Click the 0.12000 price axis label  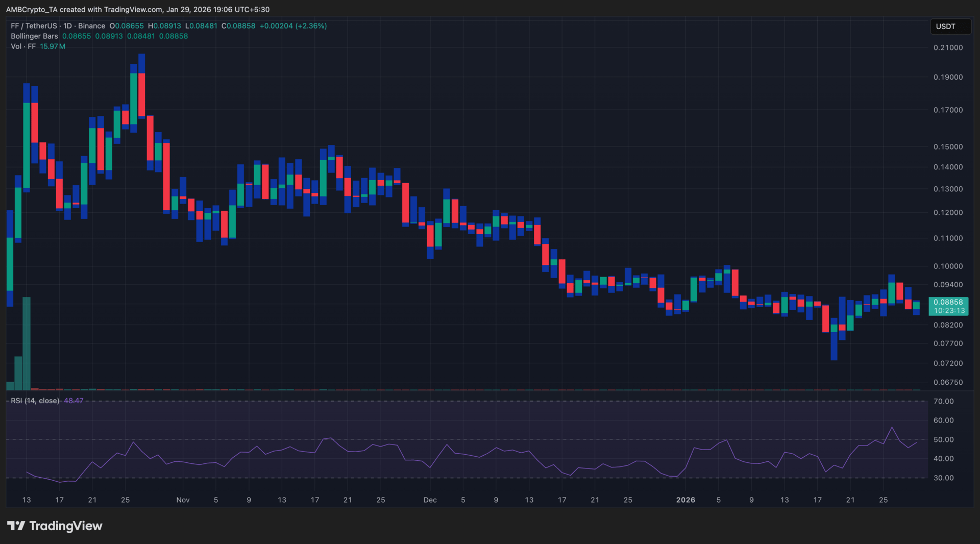[948, 212]
